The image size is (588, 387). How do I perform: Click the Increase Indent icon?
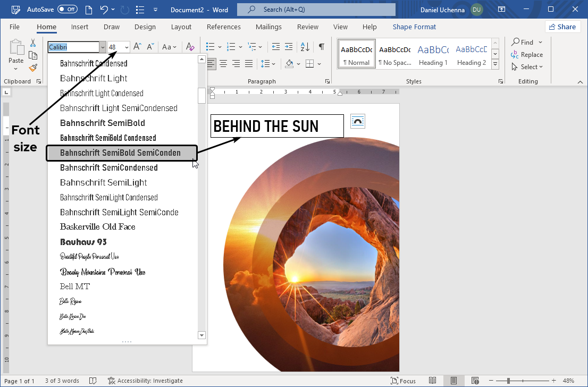point(288,47)
